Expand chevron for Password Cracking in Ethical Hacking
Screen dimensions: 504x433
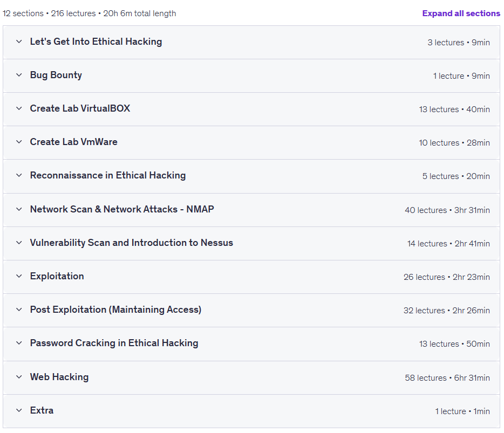[19, 343]
